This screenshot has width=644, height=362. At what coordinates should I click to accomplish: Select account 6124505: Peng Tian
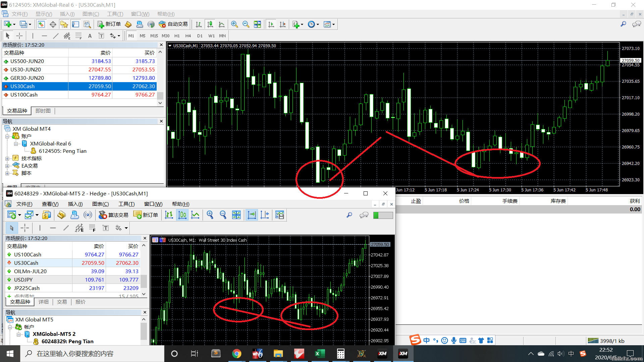(62, 151)
